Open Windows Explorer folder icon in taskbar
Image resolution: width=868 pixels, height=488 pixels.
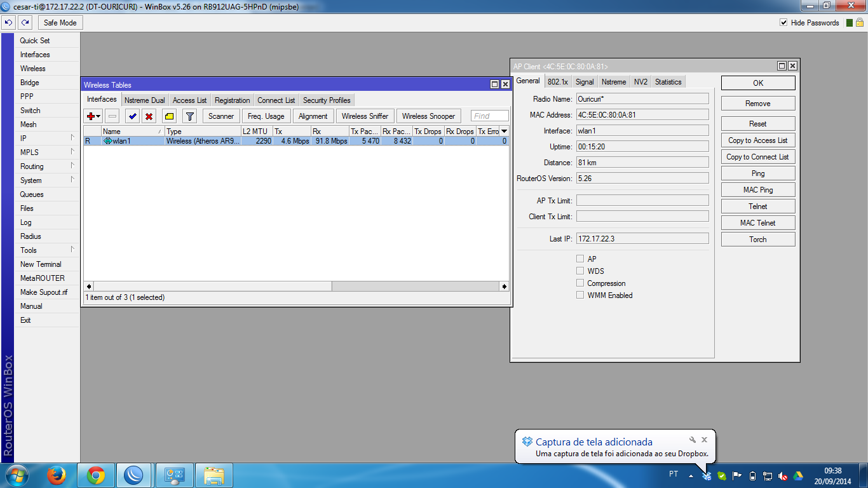(214, 475)
